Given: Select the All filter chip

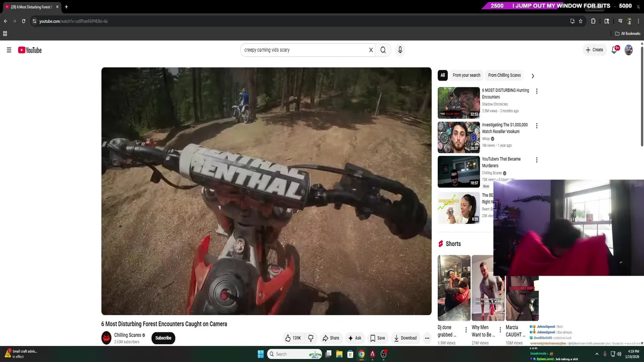Looking at the screenshot, I should point(443,75).
